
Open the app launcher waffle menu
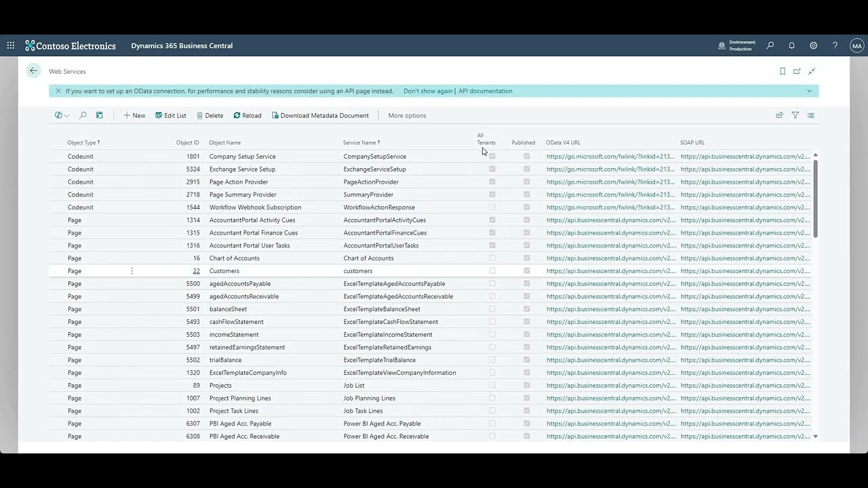coord(11,45)
